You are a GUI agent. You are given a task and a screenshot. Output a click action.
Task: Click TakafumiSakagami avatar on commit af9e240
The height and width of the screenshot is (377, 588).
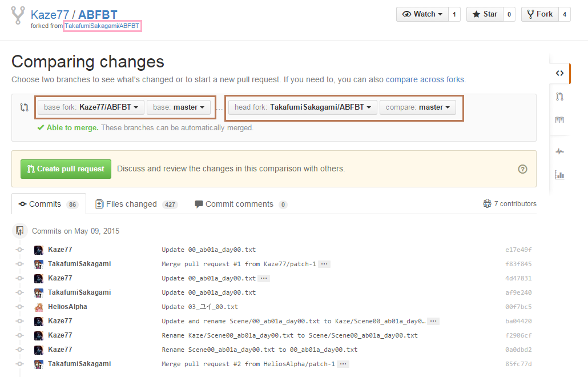39,292
